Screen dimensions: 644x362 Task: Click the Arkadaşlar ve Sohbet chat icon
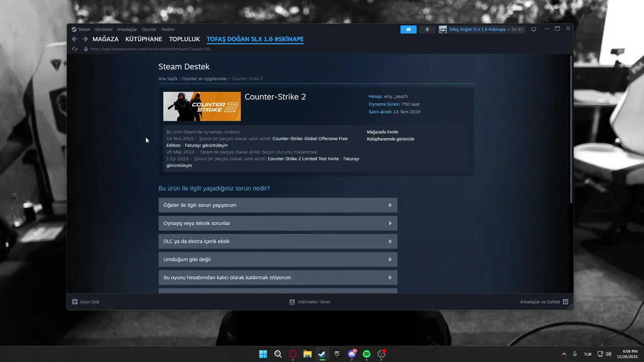point(566,302)
